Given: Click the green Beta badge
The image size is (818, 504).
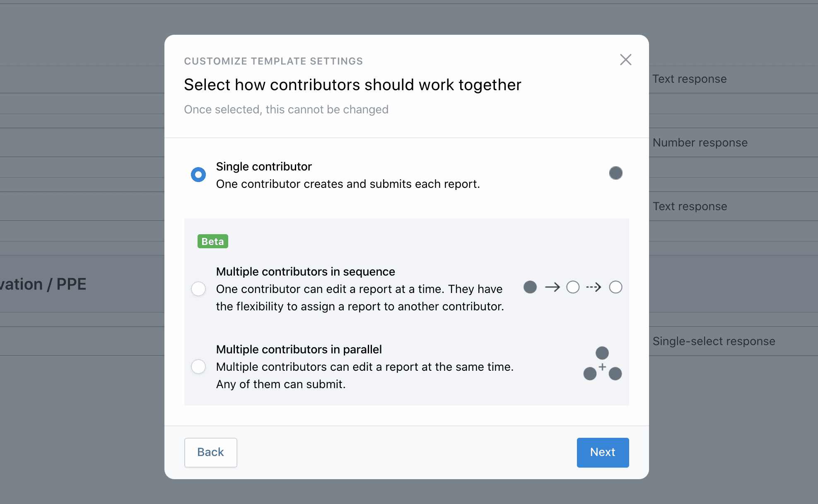Looking at the screenshot, I should point(212,241).
